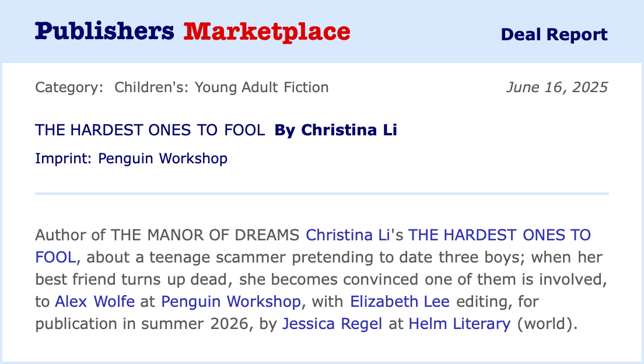644x364 pixels.
Task: Click the book title heading at top
Action: [x=150, y=130]
